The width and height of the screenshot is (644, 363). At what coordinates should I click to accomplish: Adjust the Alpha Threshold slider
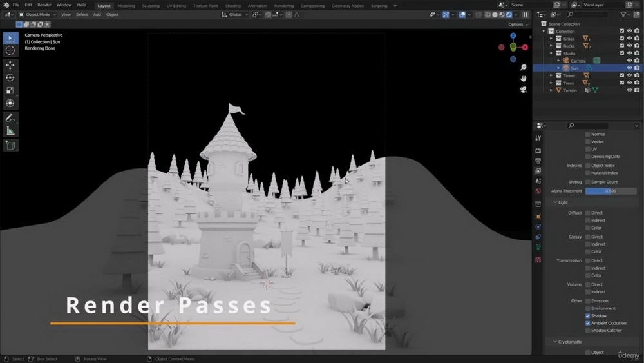click(611, 191)
